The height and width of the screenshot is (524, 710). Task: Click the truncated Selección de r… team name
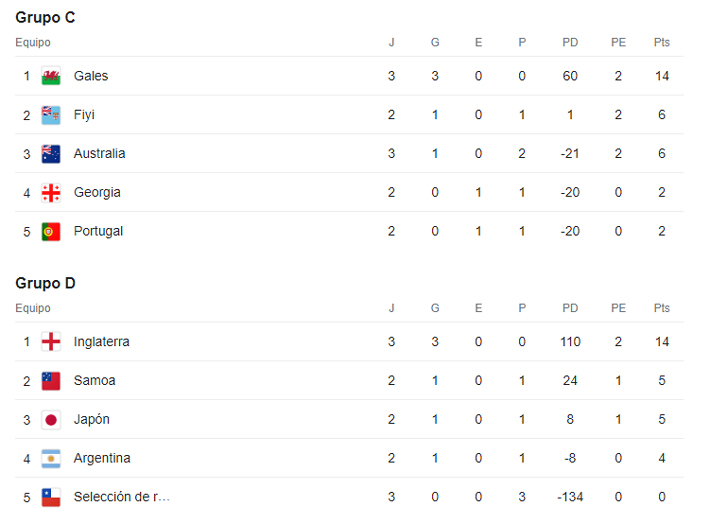[x=122, y=497]
